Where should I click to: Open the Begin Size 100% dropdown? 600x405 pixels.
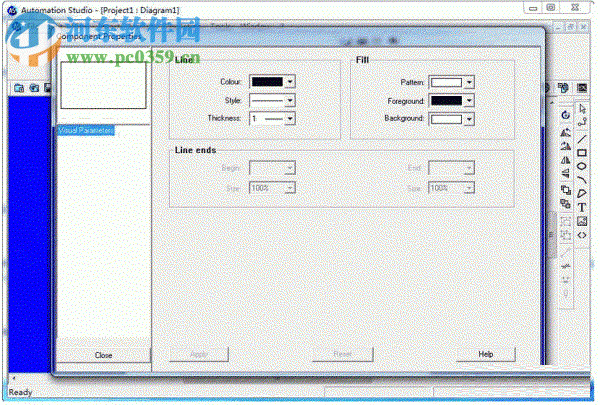(290, 188)
